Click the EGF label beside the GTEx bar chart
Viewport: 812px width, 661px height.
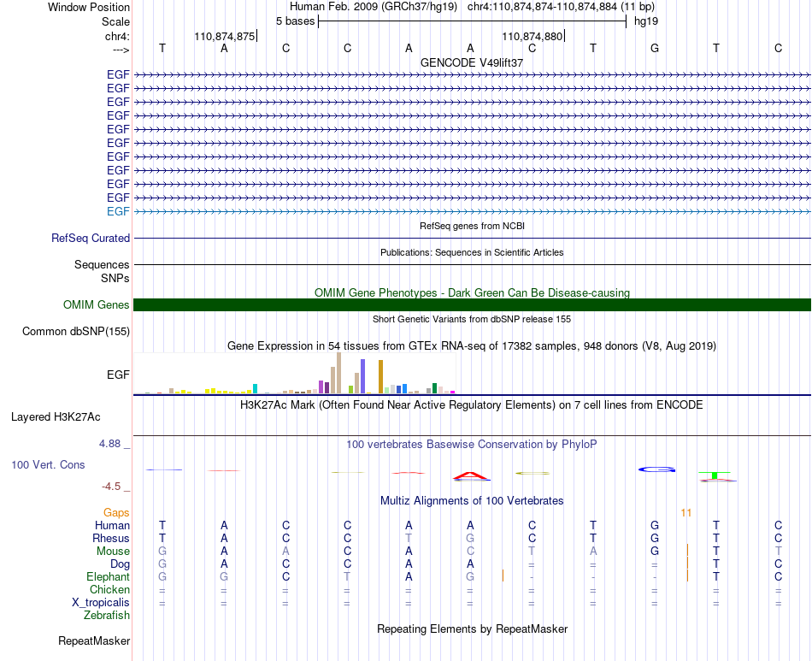118,375
